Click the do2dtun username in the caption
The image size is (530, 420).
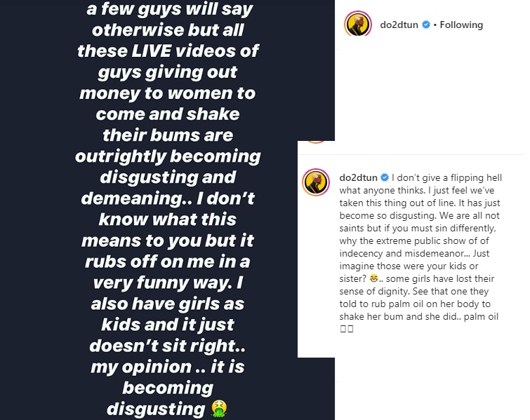pos(358,177)
